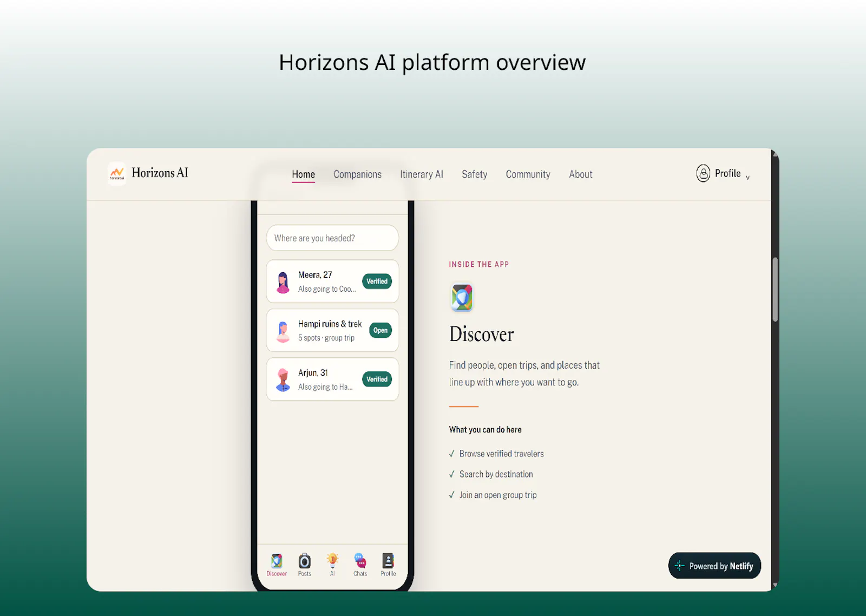Viewport: 866px width, 616px height.
Task: Click 'Browse verified travelers' list item
Action: (501, 454)
